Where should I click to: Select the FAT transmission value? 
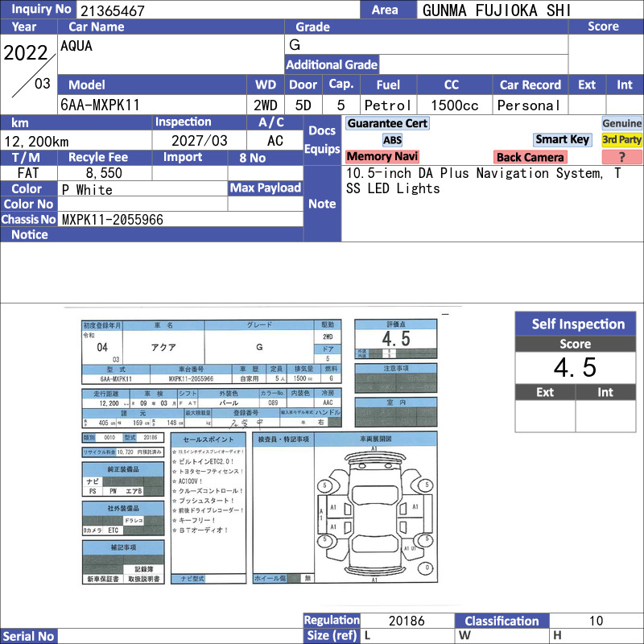(28, 173)
